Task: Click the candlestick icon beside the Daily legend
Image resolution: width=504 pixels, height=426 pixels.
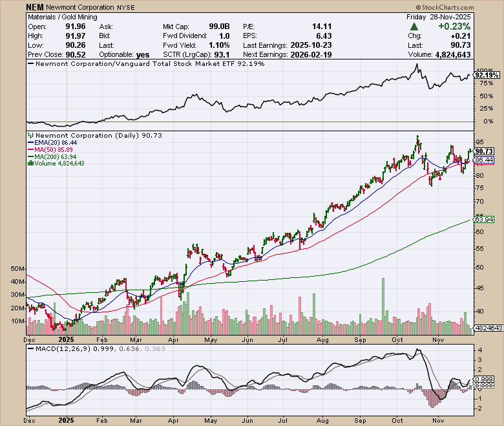Action: point(31,135)
